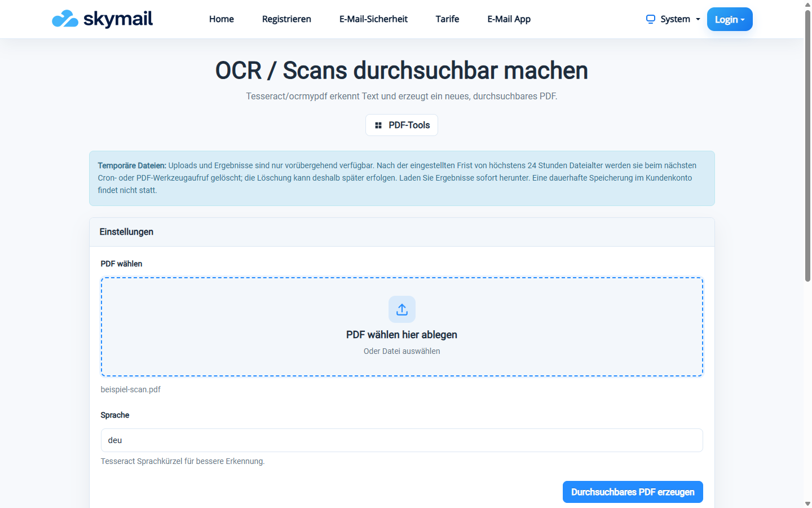
Task: Click the PDF-Tools button
Action: [x=401, y=125]
